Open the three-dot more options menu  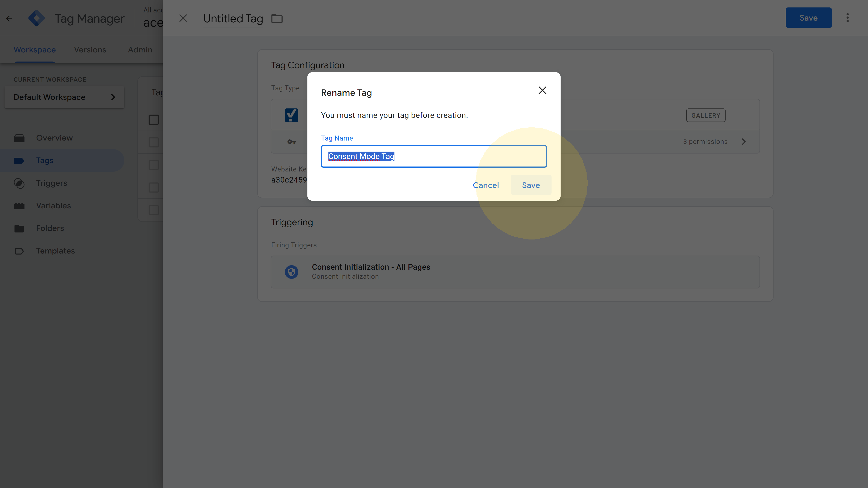pos(847,18)
